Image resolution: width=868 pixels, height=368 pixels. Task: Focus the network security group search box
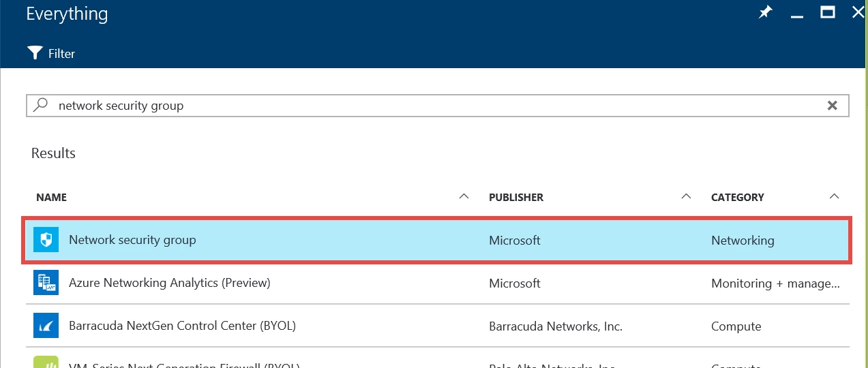[437, 106]
